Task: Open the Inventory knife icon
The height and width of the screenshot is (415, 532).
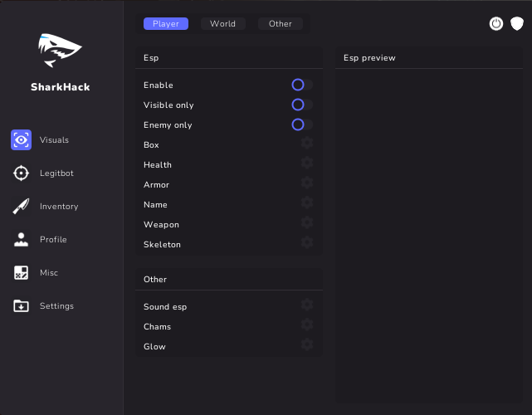Action: (x=22, y=207)
